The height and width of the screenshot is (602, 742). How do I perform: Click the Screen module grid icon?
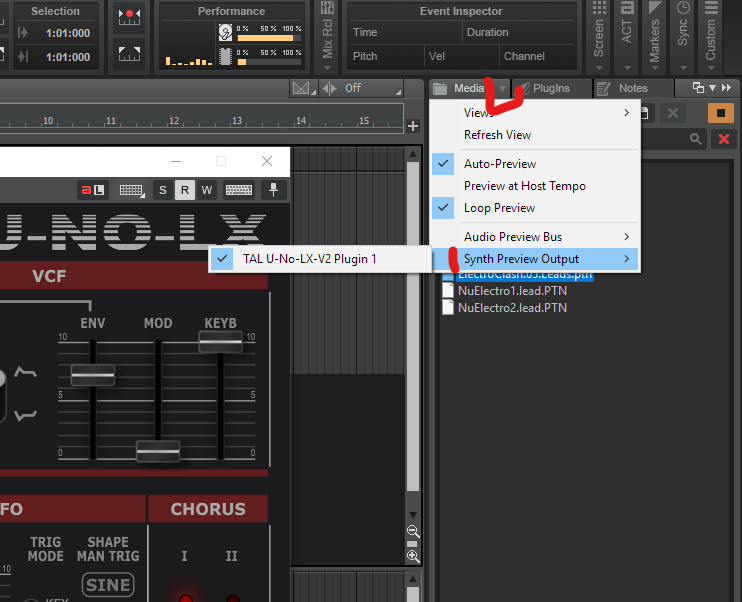600,7
